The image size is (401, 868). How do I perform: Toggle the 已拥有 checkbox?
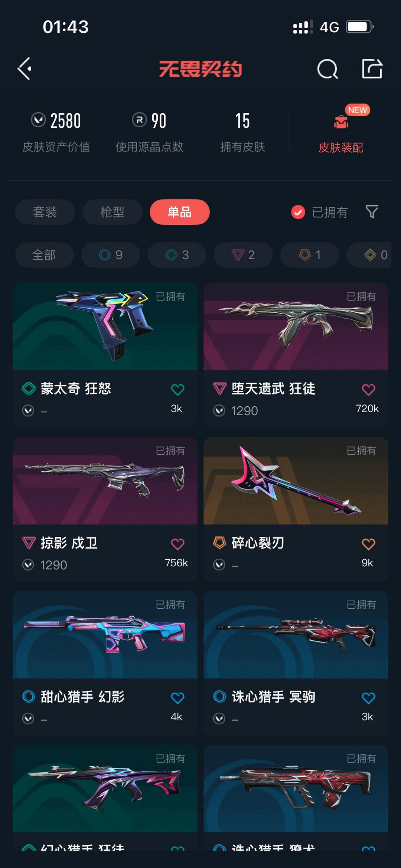[298, 212]
